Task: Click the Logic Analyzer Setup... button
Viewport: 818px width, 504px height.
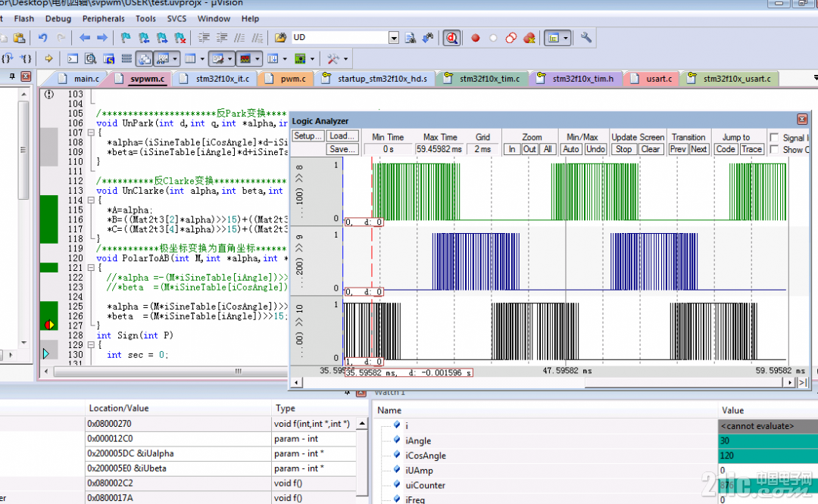Action: click(308, 136)
